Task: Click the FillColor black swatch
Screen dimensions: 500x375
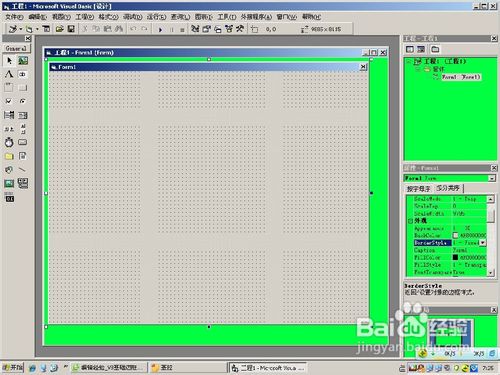Action: [455, 257]
